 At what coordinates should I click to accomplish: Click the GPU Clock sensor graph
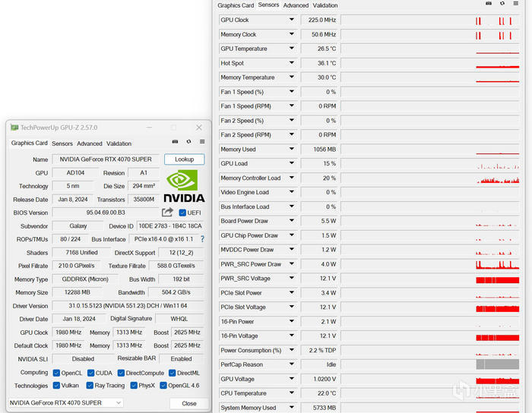pyautogui.click(x=430, y=20)
